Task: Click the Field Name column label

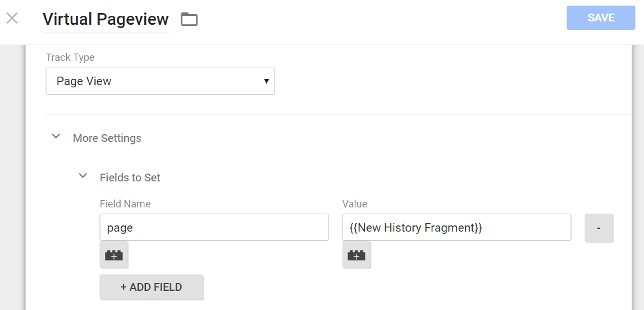Action: (125, 204)
